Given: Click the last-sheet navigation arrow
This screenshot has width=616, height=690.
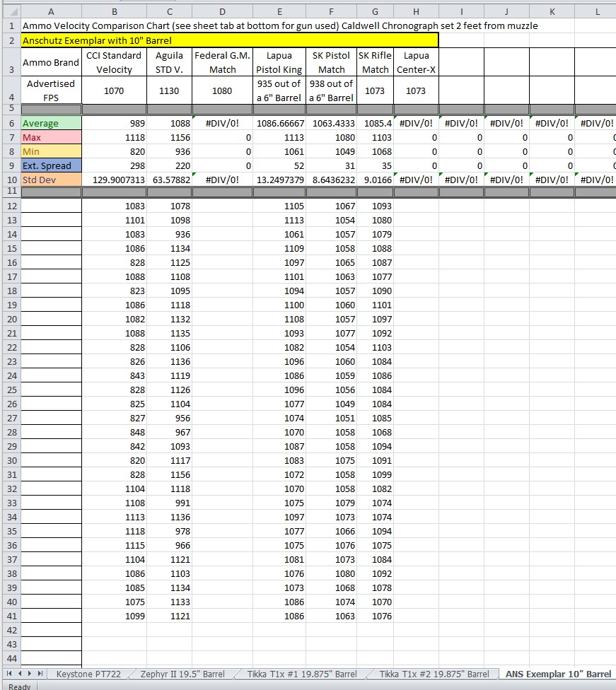Looking at the screenshot, I should [x=40, y=674].
